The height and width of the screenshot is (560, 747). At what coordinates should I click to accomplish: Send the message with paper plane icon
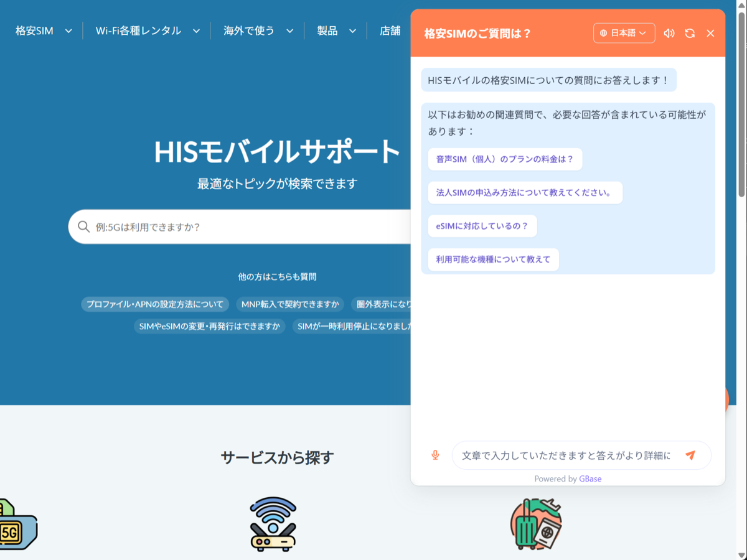pos(690,455)
